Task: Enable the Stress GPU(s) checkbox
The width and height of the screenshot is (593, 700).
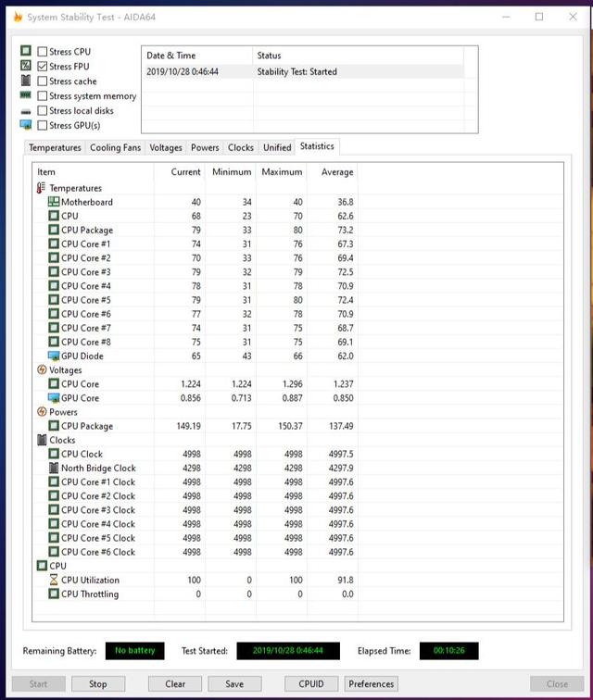Action: point(43,125)
